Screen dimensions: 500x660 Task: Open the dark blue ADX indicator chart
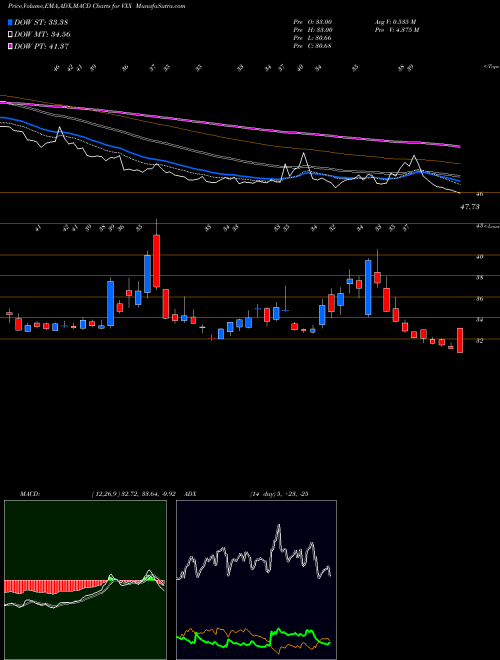click(256, 580)
